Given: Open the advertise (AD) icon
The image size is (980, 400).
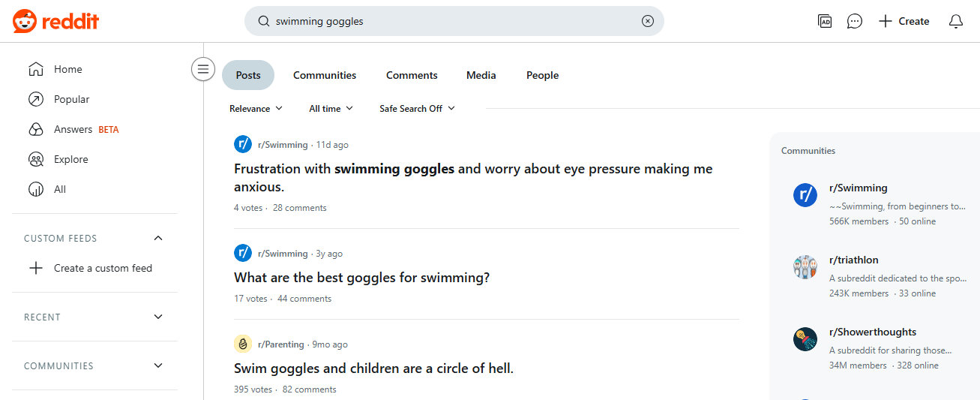Looking at the screenshot, I should 825,21.
